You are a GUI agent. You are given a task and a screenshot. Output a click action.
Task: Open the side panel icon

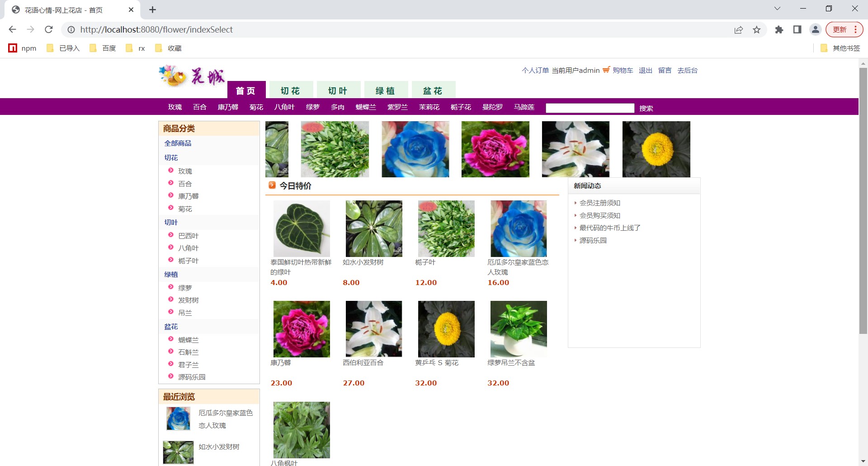pos(797,30)
